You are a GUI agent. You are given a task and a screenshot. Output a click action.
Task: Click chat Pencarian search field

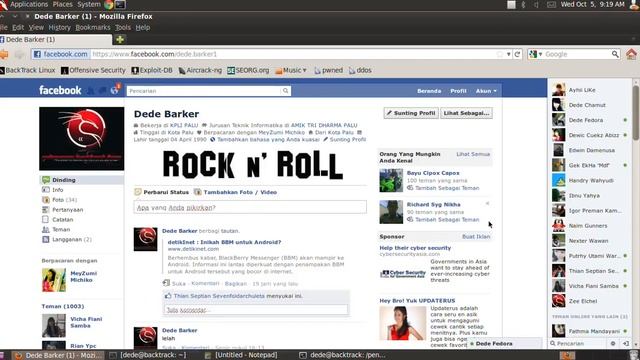578,344
